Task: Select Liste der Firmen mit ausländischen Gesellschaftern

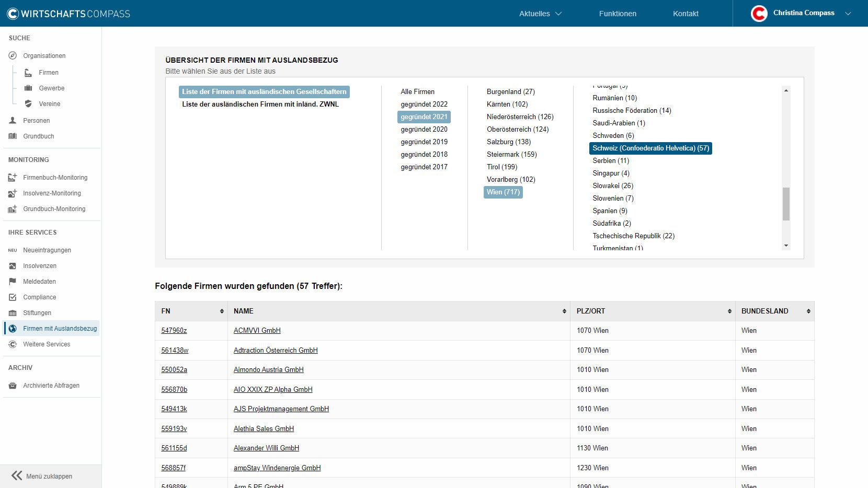Action: point(264,91)
